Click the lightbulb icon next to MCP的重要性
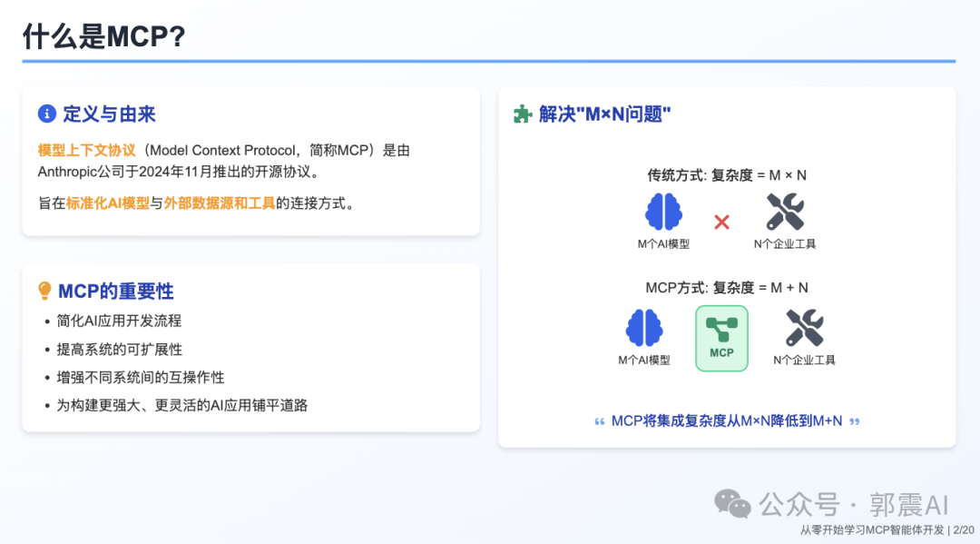This screenshot has width=980, height=544. pyautogui.click(x=45, y=291)
